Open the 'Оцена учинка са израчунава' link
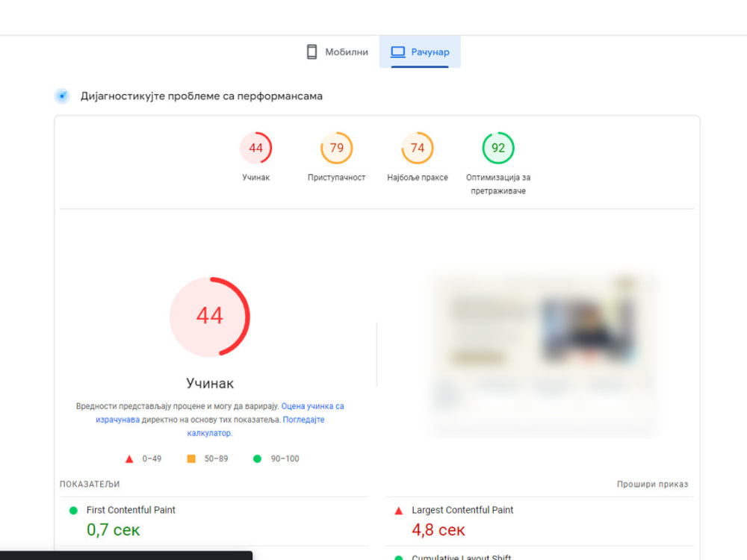The image size is (747, 560). 312,406
